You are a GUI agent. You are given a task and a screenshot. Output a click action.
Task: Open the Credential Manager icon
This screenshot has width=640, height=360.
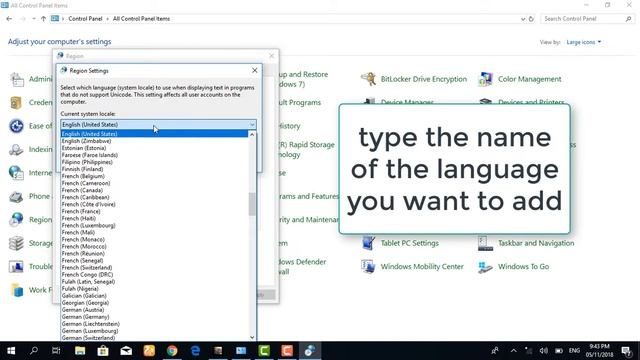pyautogui.click(x=16, y=102)
